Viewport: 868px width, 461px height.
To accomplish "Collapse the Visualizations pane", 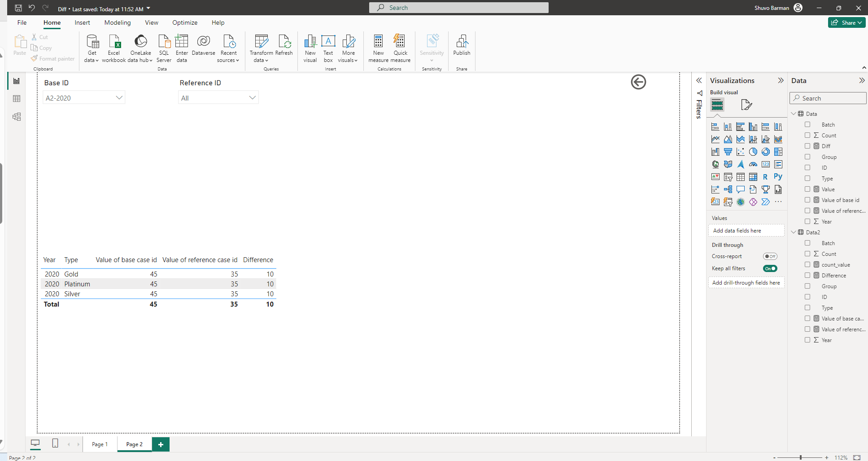I will coord(781,80).
